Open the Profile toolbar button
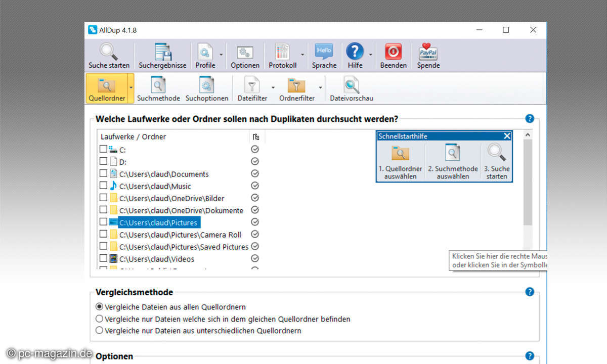The height and width of the screenshot is (364, 607). coord(205,56)
